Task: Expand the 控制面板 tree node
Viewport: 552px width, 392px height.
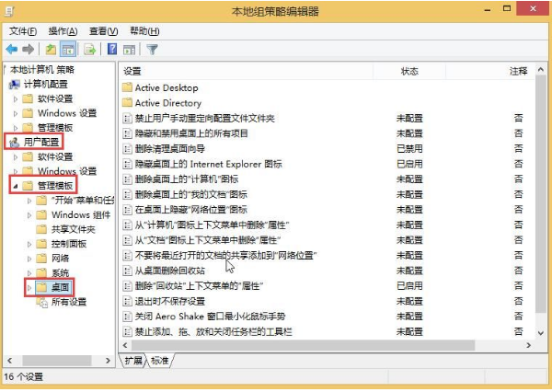Action: 29,244
